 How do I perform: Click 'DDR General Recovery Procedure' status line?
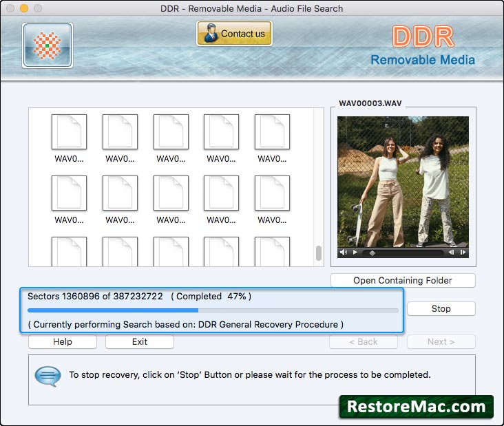pyautogui.click(x=185, y=324)
